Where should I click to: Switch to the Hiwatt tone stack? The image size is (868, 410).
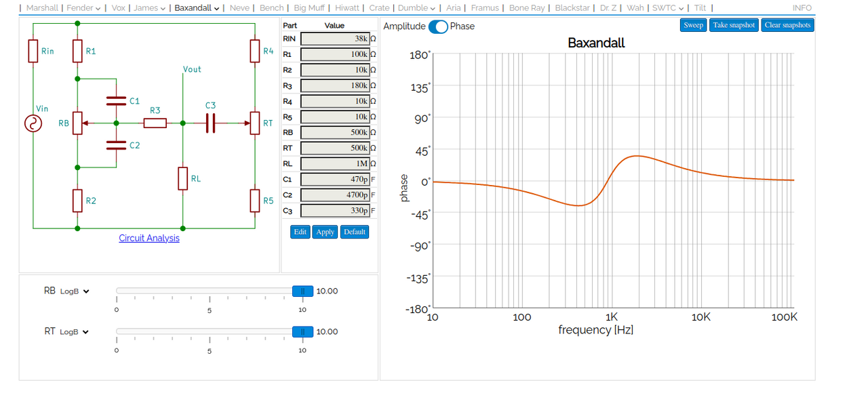point(347,8)
